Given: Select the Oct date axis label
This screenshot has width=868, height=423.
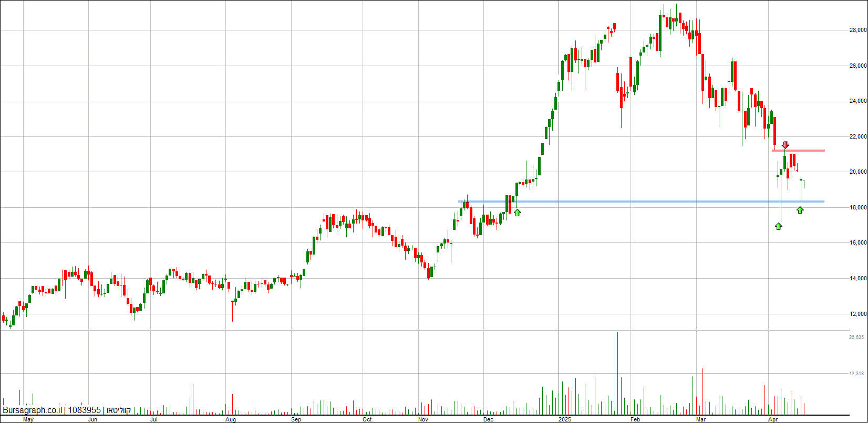Looking at the screenshot, I should (367, 419).
